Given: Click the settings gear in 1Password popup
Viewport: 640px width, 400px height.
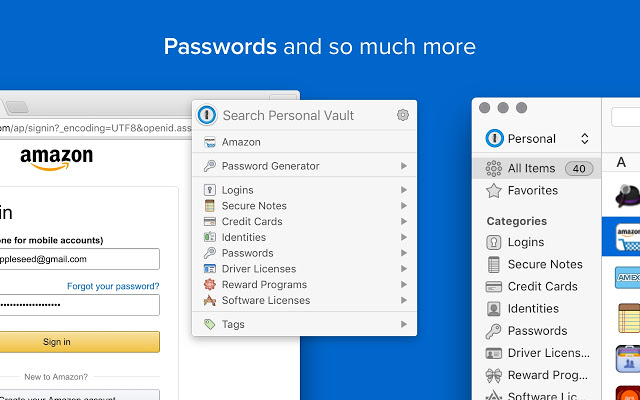Looking at the screenshot, I should 403,115.
